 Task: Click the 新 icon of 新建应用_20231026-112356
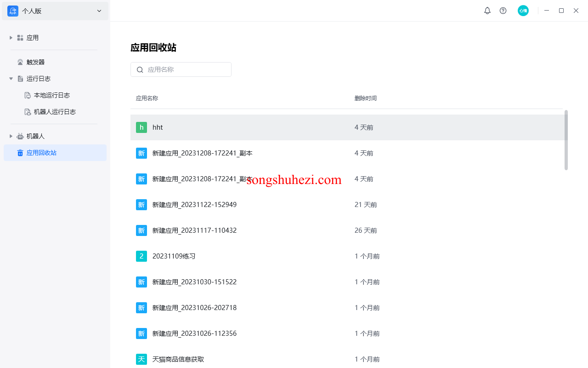tap(141, 333)
